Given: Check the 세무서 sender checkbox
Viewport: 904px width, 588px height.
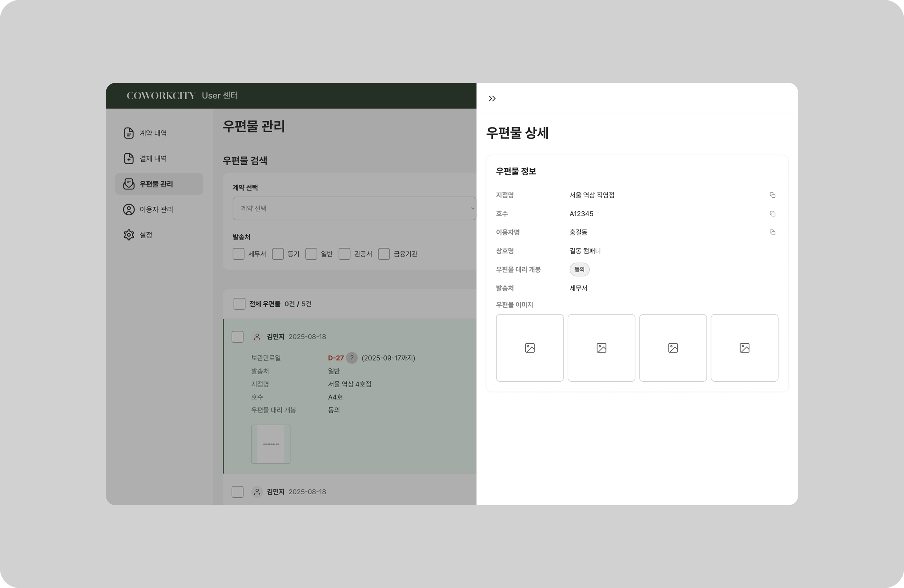Looking at the screenshot, I should coord(238,254).
